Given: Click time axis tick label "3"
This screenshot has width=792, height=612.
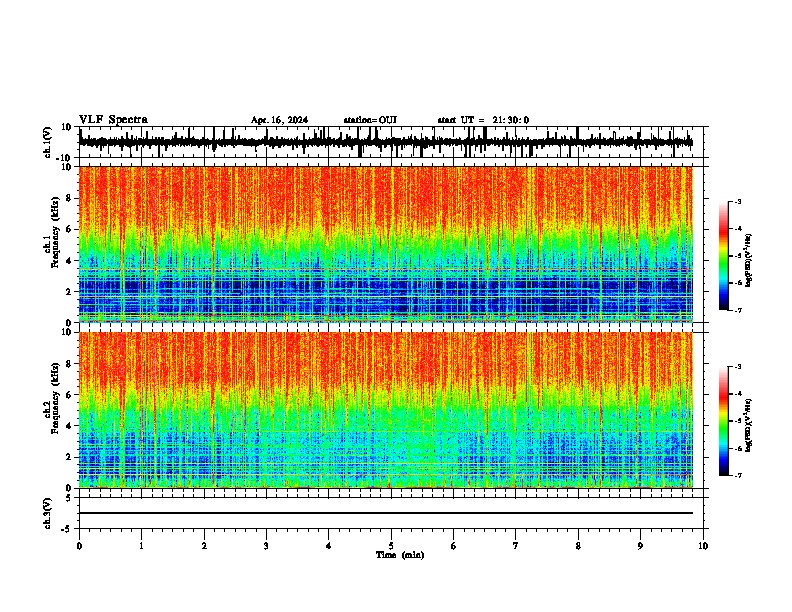Looking at the screenshot, I should [266, 546].
